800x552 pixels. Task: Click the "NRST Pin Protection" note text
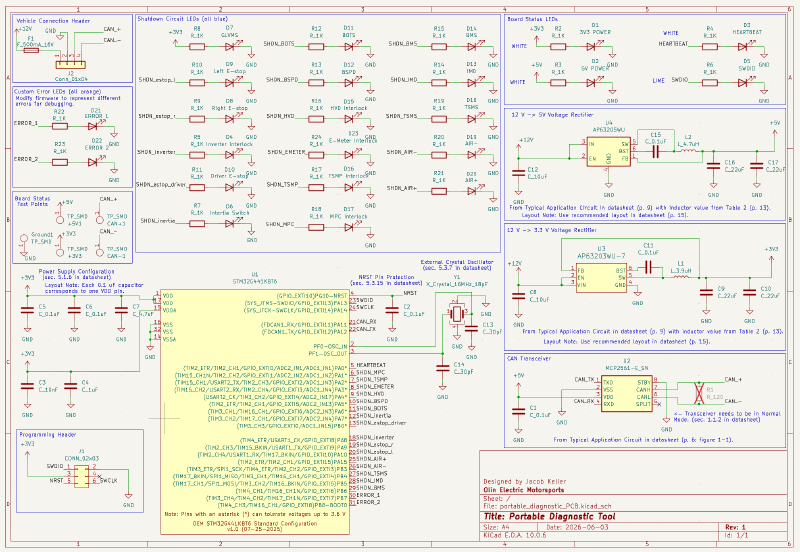pyautogui.click(x=386, y=277)
